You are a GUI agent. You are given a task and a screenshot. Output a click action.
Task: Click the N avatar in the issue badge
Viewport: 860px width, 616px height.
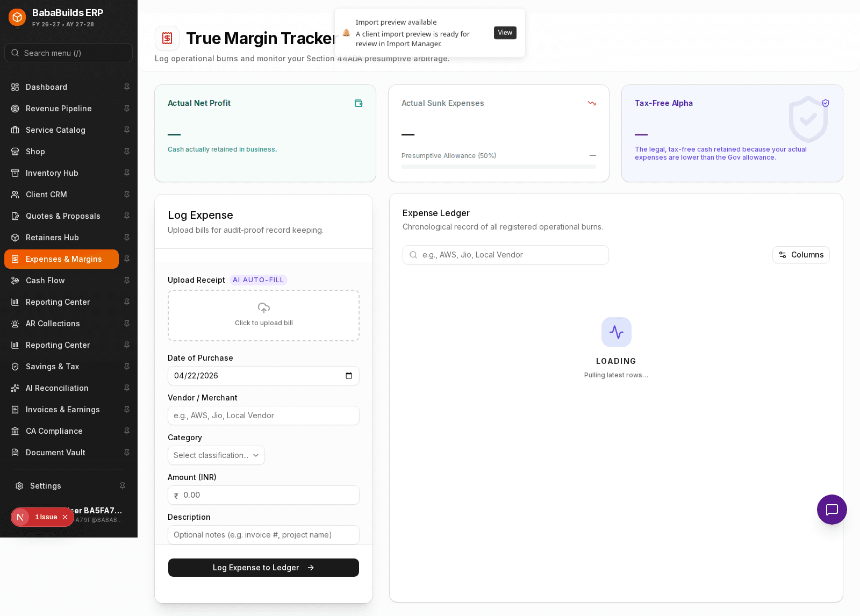[x=20, y=517]
